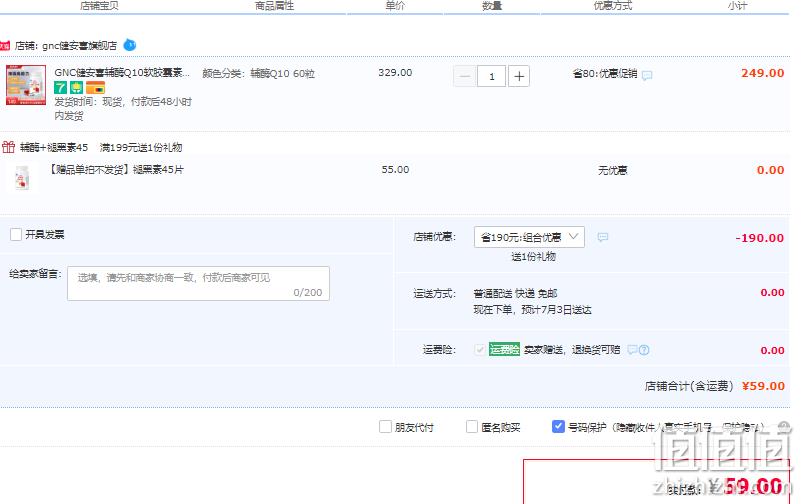The width and height of the screenshot is (802, 504).
Task: Click the -190.00 discount amount
Action: click(760, 238)
